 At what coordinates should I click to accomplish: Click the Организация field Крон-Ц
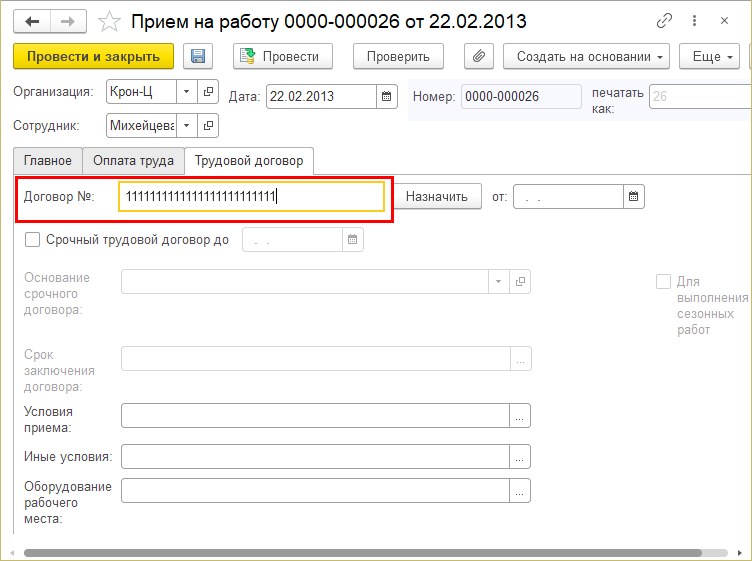141,92
